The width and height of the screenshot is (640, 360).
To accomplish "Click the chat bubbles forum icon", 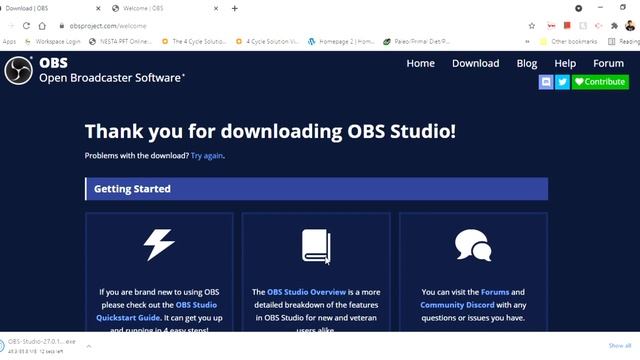I will pyautogui.click(x=473, y=245).
